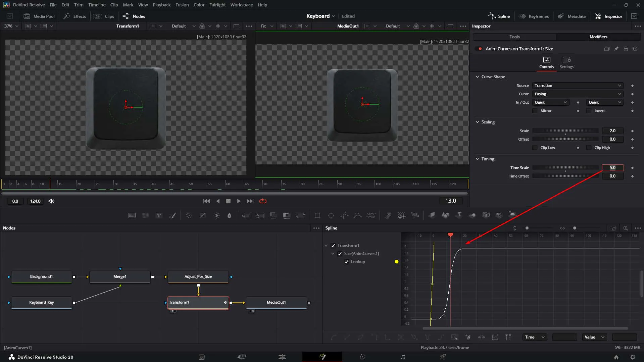Viewport: 644px width, 362px height.
Task: Enable the Clip Low checkbox
Action: pos(535,148)
